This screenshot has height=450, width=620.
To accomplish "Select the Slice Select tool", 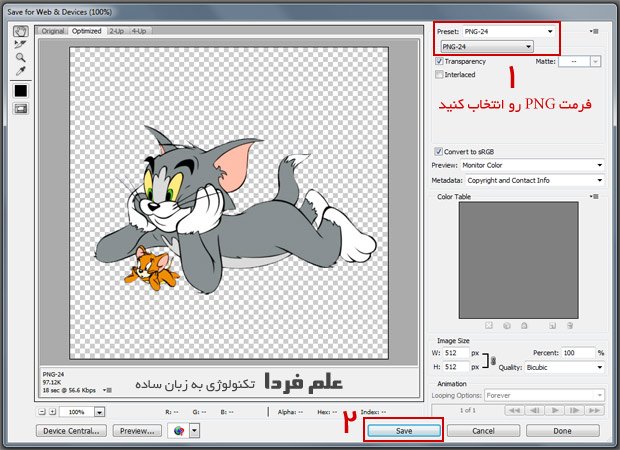I will point(20,44).
